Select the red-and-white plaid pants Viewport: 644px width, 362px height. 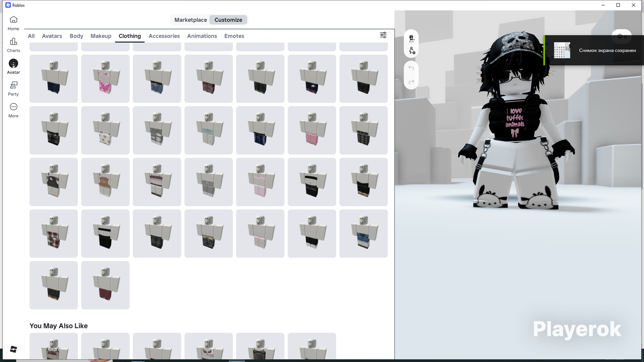pyautogui.click(x=54, y=233)
